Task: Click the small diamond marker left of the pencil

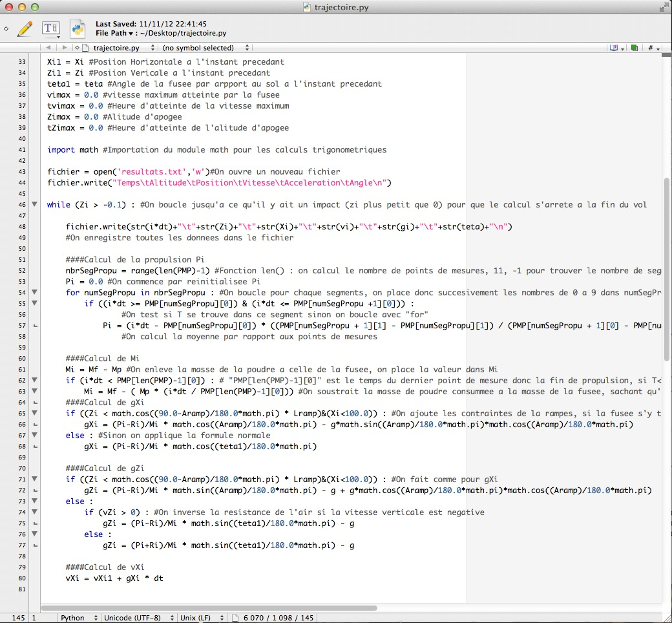Action: tap(6, 28)
